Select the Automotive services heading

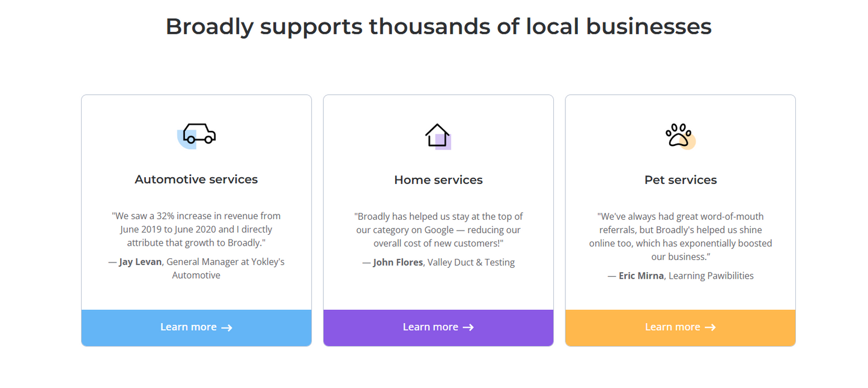[196, 180]
